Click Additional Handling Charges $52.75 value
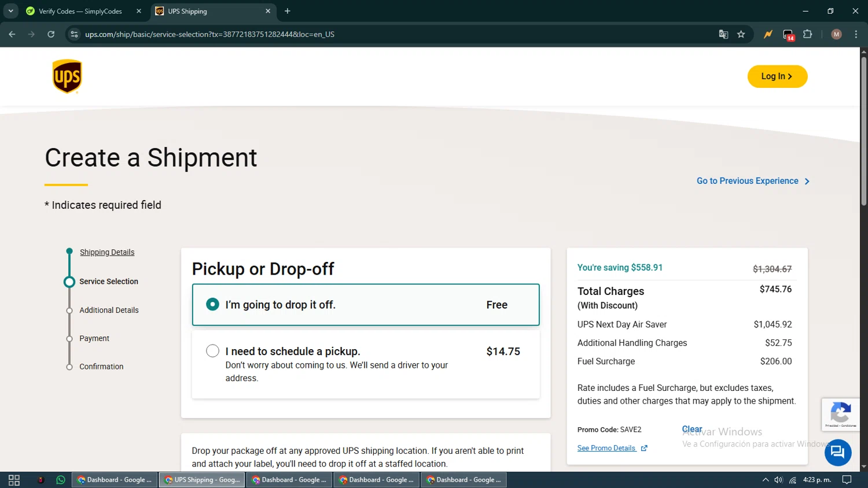 [778, 343]
